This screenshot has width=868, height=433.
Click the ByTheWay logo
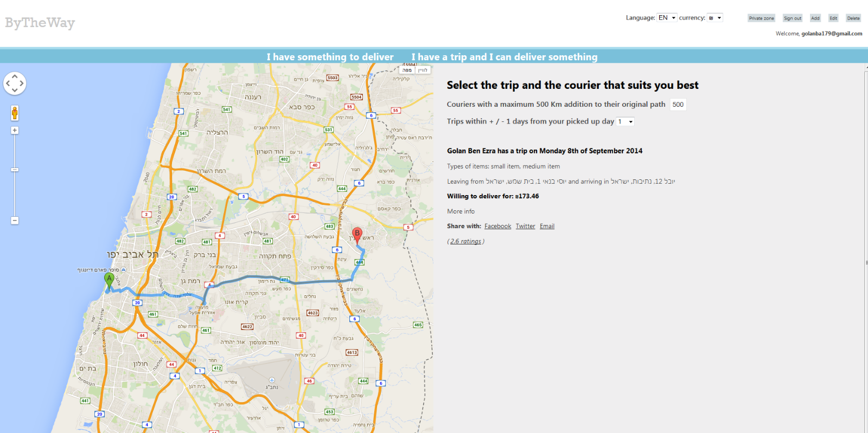click(40, 23)
